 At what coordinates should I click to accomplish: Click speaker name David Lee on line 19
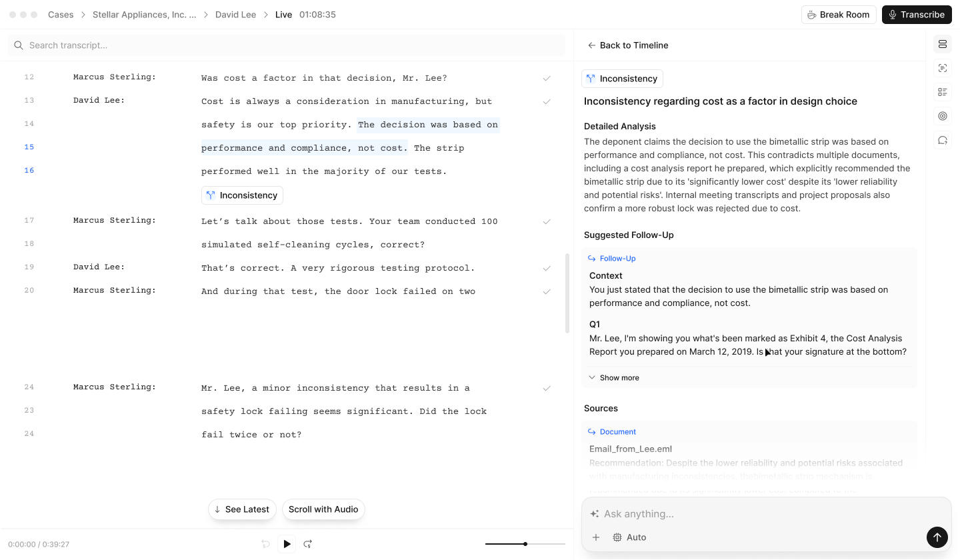[99, 267]
